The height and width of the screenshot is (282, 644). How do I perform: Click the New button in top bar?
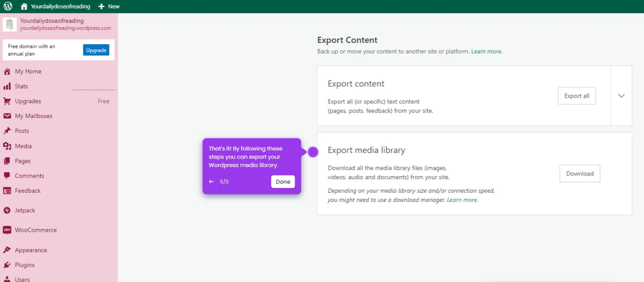click(109, 6)
